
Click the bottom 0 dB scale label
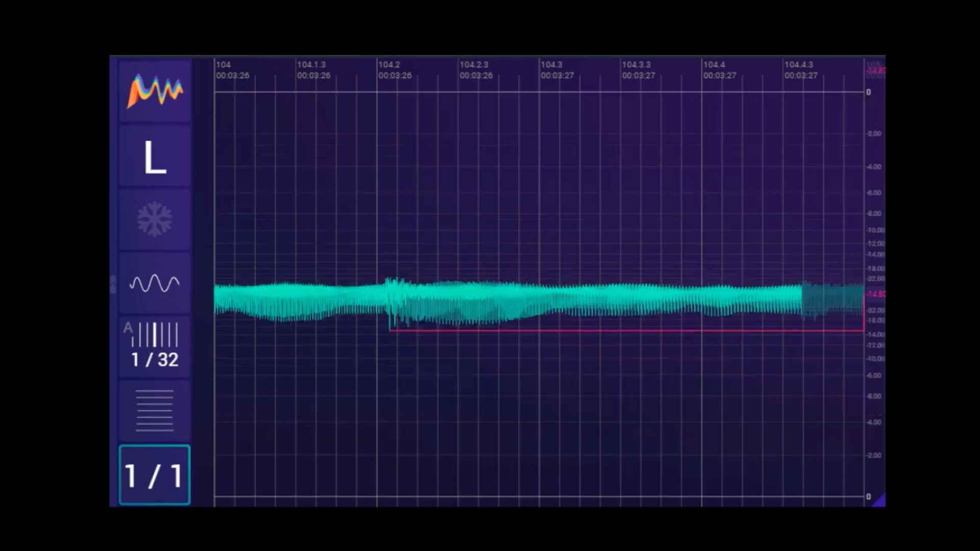pos(869,496)
